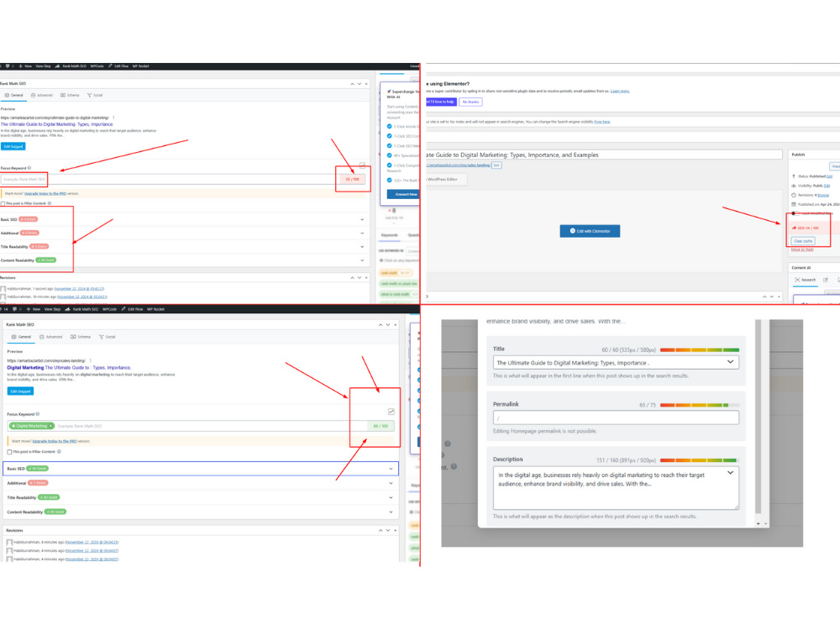Click Learn more link in Elementor notice
This screenshot has width=840, height=630.
pos(620,91)
